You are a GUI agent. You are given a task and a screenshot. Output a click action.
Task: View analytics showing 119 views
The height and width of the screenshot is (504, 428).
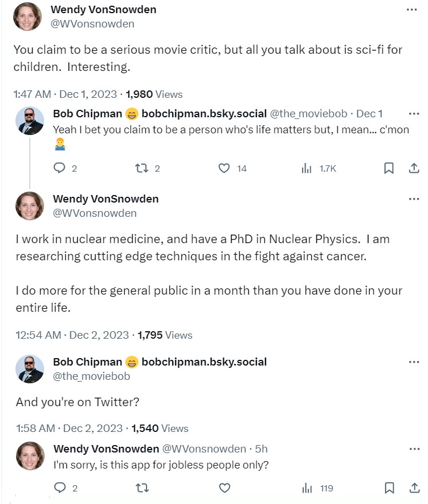point(307,488)
